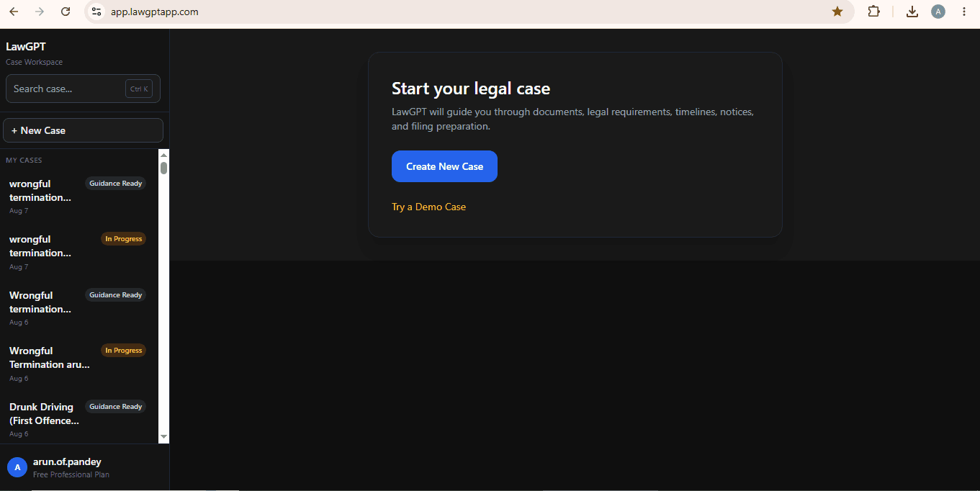Focus the Search case field
This screenshot has width=980, height=491.
click(x=83, y=89)
